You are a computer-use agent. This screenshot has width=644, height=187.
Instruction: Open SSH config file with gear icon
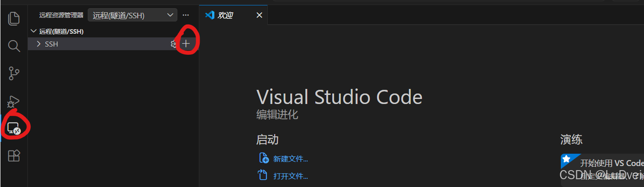(x=173, y=44)
